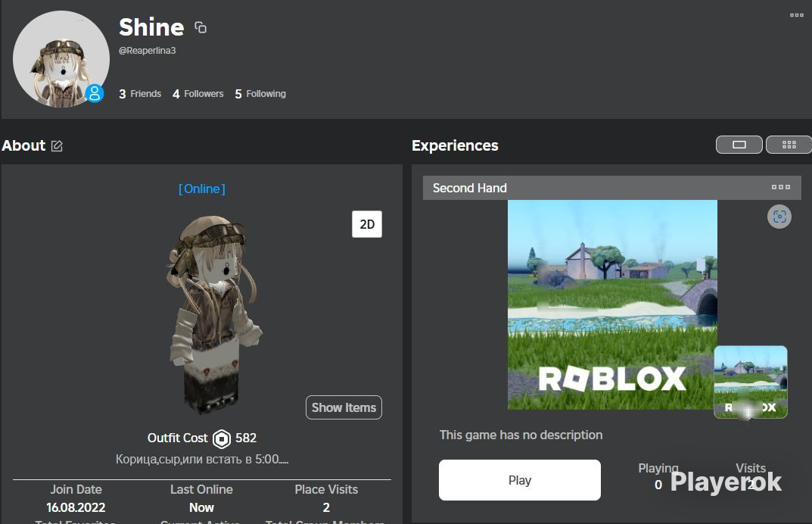This screenshot has height=524, width=812.
Task: Switch avatar view with 2D button
Action: tap(366, 224)
